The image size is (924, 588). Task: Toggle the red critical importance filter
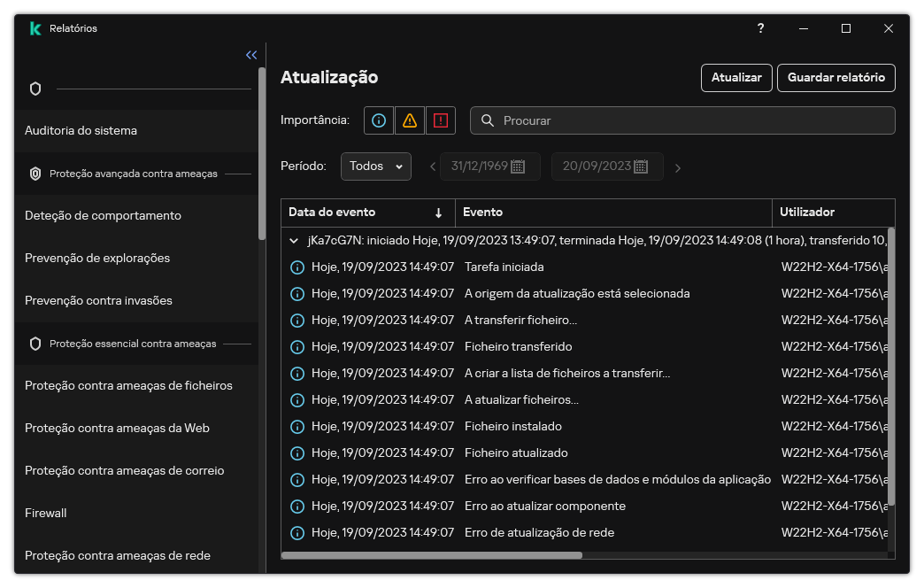pyautogui.click(x=442, y=120)
